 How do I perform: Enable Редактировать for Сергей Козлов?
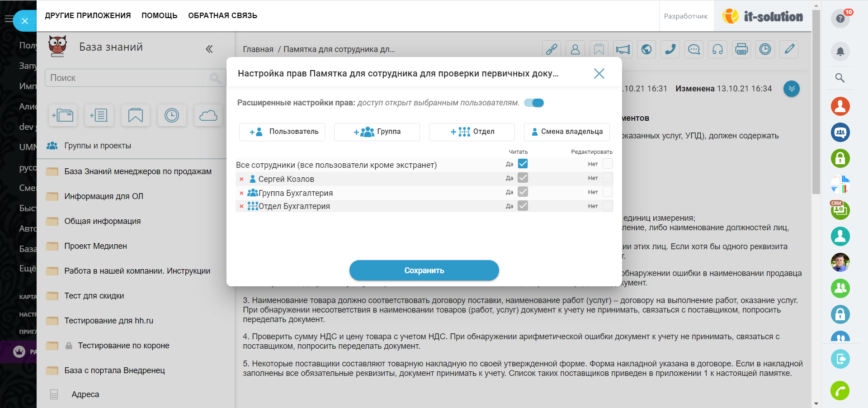click(608, 178)
